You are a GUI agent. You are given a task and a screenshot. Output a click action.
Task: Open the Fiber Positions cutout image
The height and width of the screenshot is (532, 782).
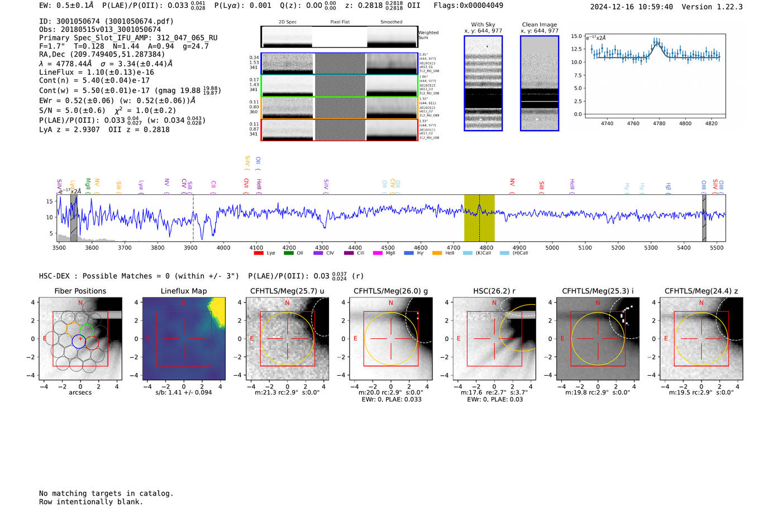coord(80,338)
